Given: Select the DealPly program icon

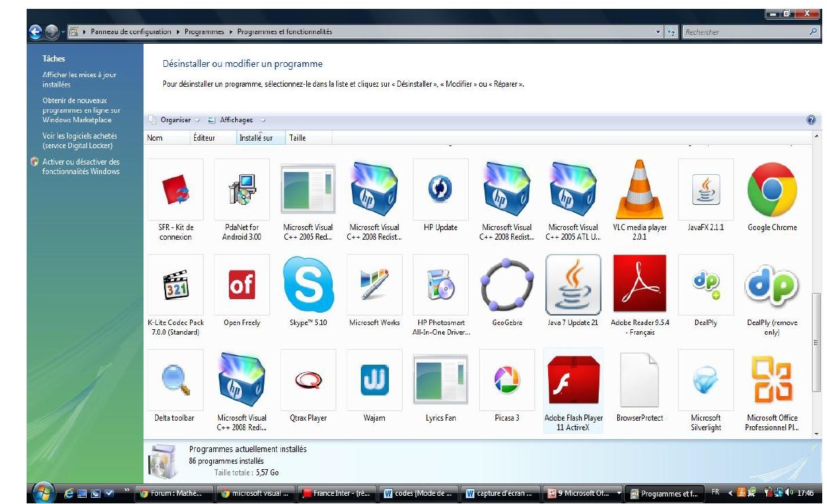Looking at the screenshot, I should pyautogui.click(x=706, y=283).
